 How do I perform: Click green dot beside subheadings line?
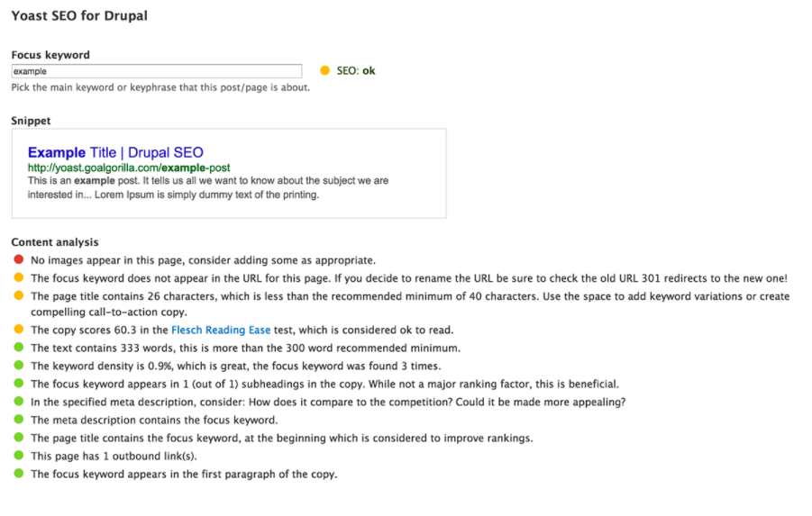point(19,383)
